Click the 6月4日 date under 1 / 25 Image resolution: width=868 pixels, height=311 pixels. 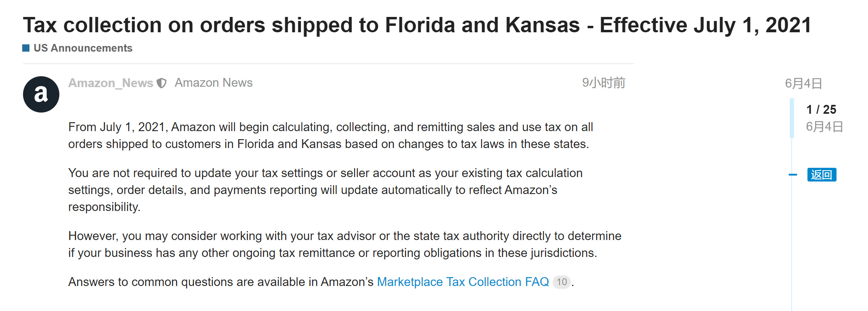(824, 127)
